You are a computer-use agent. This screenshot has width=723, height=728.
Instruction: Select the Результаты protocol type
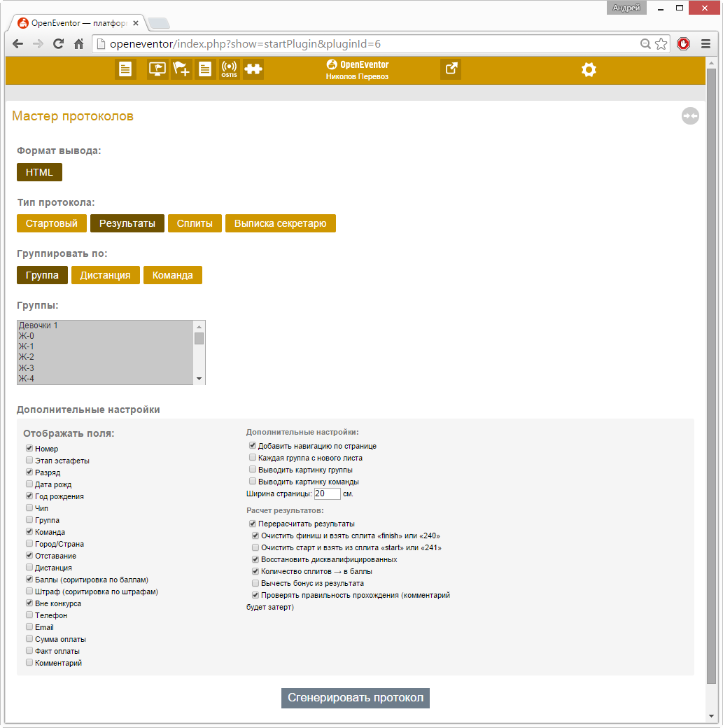[127, 223]
